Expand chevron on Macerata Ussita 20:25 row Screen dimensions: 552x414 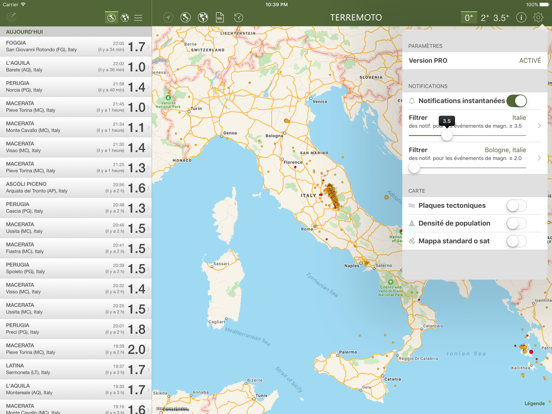pos(148,309)
